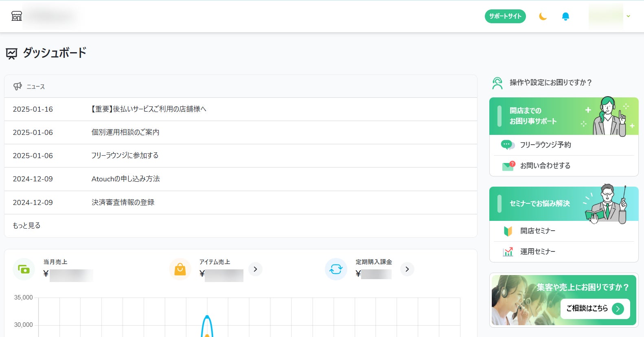Click the beginner leaf icon for 開店セミナー
This screenshot has height=337, width=644.
click(508, 231)
